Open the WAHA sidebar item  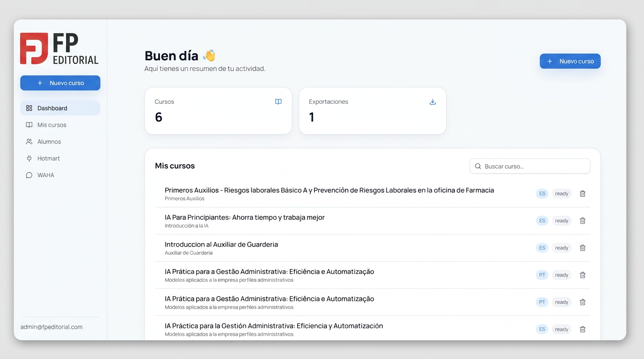[x=60, y=175]
